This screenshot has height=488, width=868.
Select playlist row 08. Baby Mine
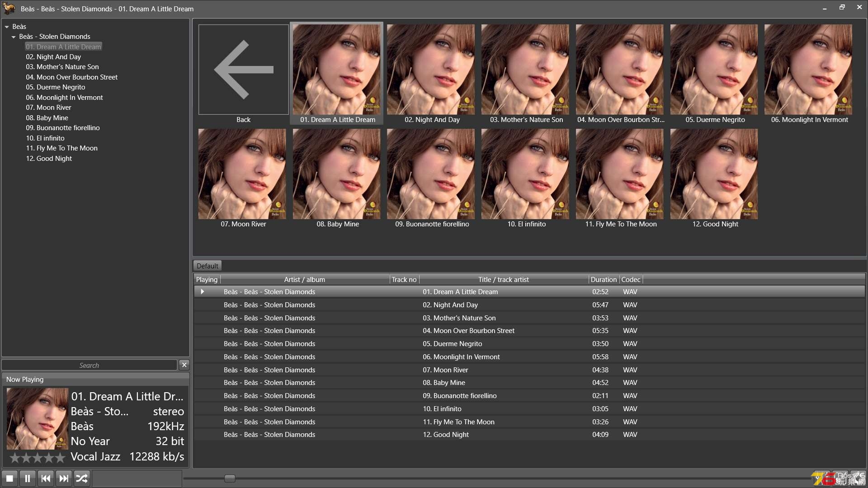(529, 383)
